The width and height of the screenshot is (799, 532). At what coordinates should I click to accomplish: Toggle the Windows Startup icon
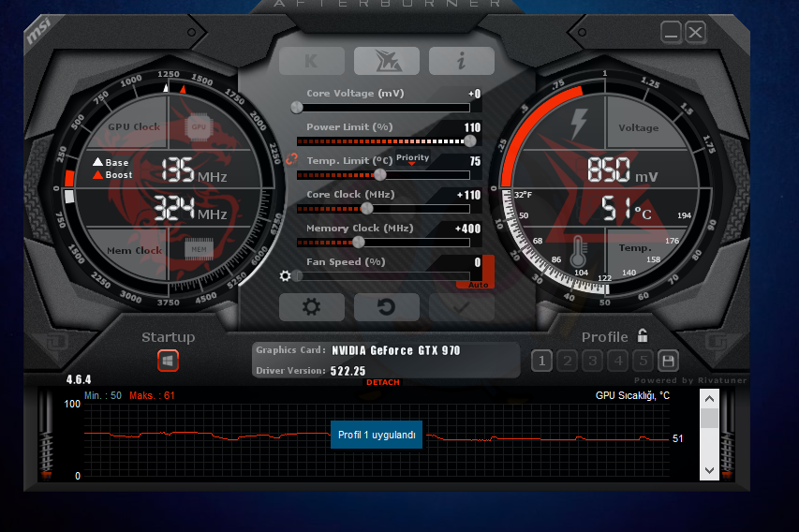[x=169, y=361]
